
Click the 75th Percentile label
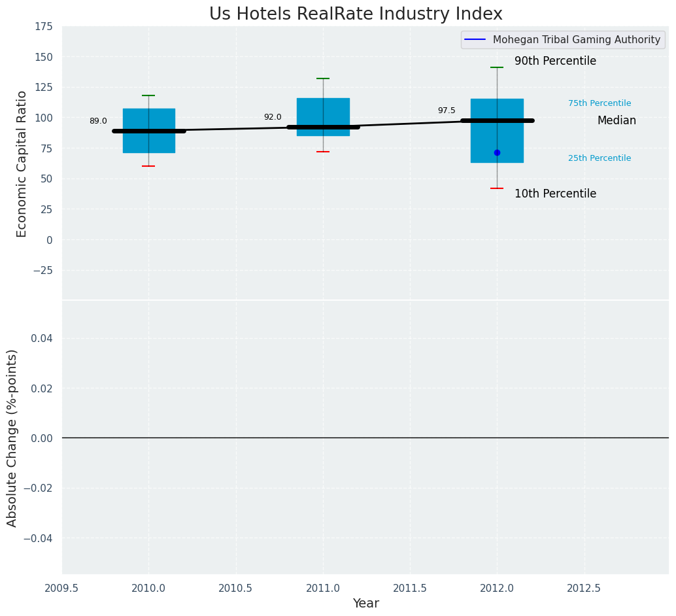(600, 103)
